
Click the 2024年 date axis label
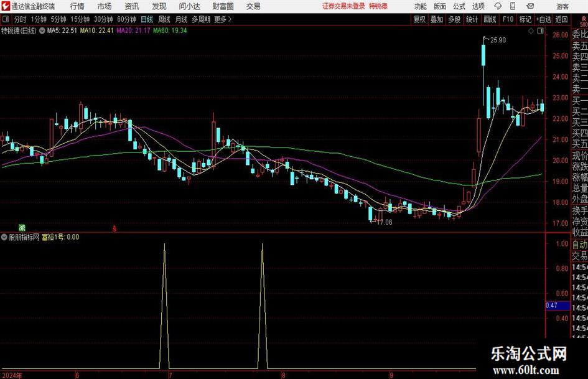coord(12,375)
